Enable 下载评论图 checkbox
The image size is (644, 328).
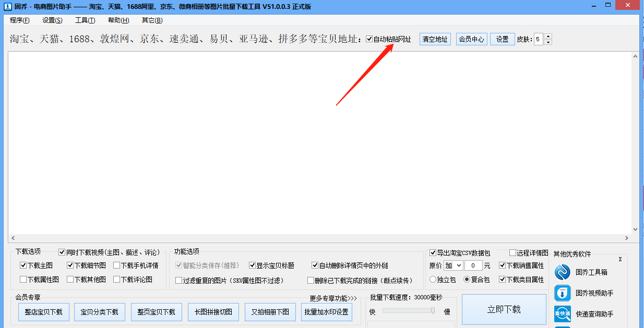(x=117, y=280)
